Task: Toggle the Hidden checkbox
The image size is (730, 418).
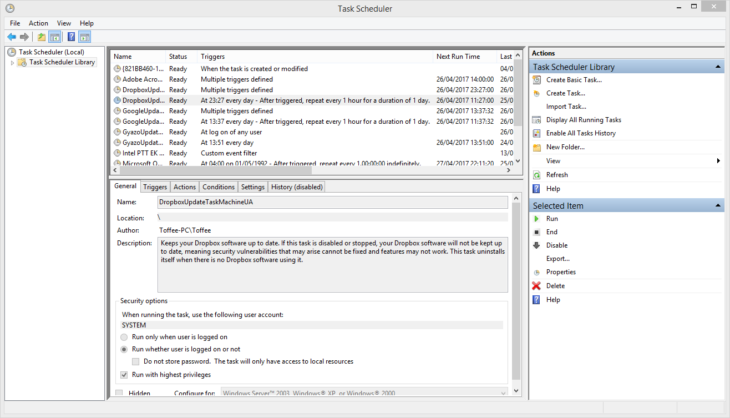Action: click(x=119, y=393)
